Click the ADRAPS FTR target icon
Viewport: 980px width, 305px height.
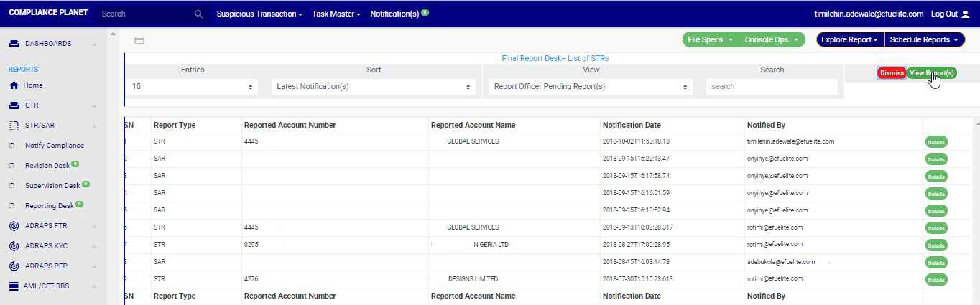(14, 226)
